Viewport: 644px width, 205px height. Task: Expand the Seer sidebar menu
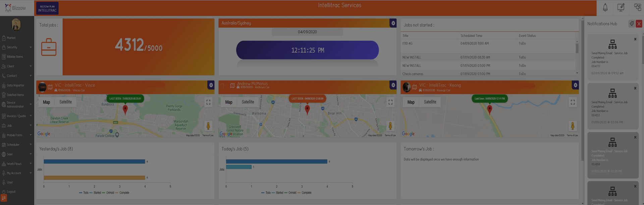coord(17,154)
